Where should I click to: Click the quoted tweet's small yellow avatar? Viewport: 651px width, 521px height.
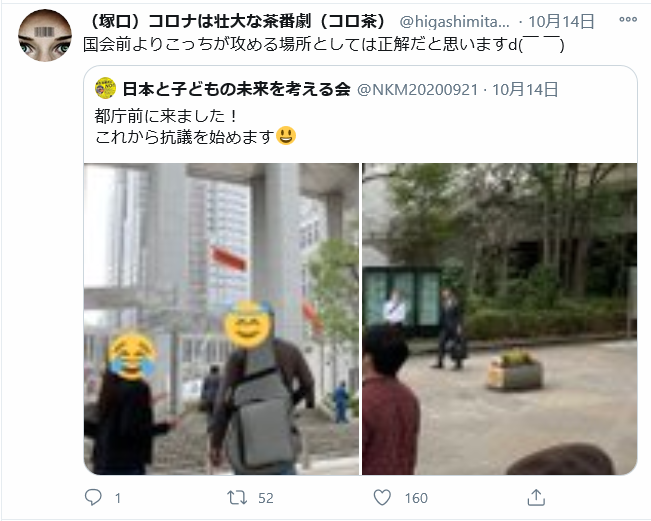(x=105, y=88)
